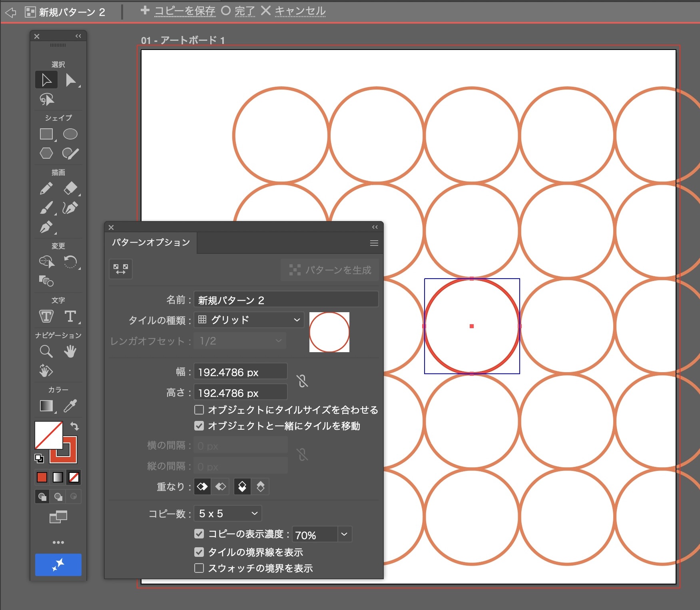Select the Hand tool
This screenshot has width=700, height=610.
point(70,351)
